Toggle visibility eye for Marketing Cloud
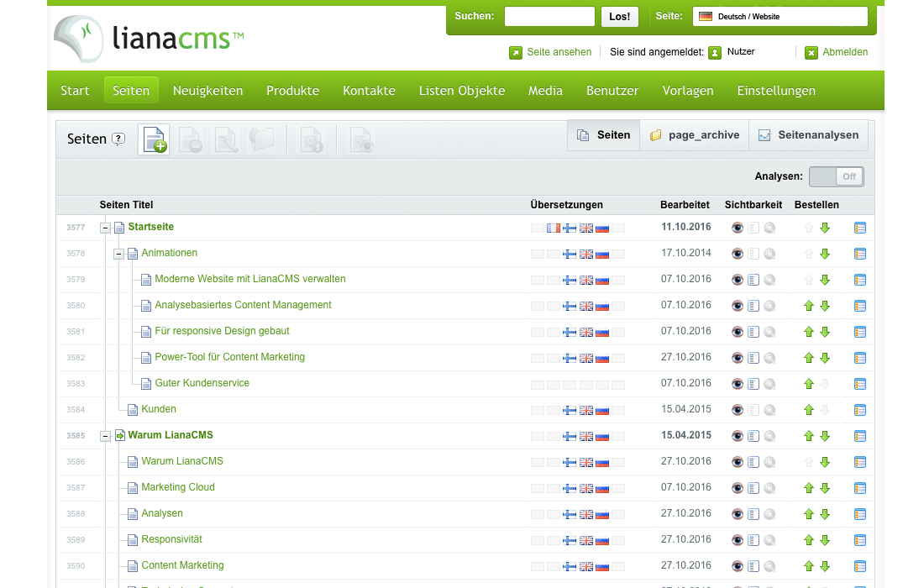This screenshot has height=588, width=924. 738,488
